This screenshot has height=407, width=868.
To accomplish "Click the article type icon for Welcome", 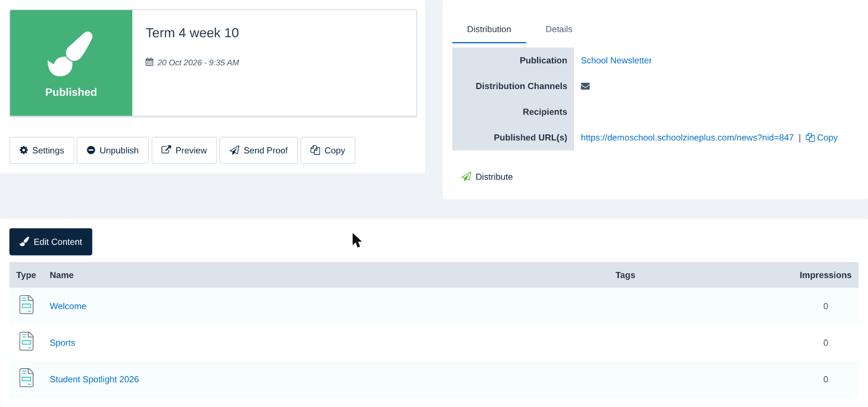I will point(27,305).
